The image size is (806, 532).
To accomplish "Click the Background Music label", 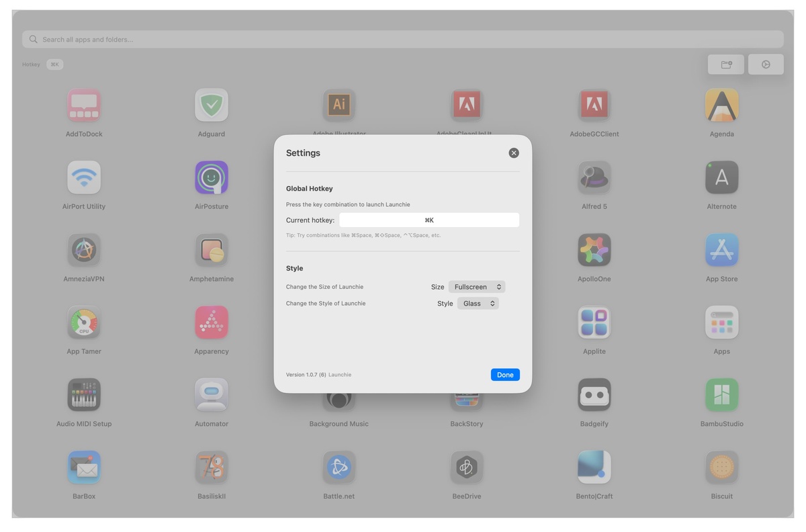I will click(x=339, y=424).
